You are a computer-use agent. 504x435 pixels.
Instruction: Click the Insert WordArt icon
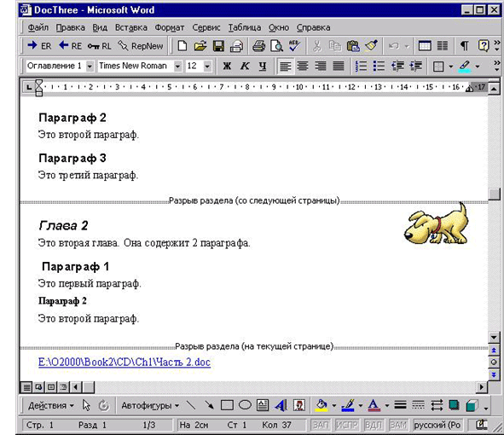(x=281, y=405)
